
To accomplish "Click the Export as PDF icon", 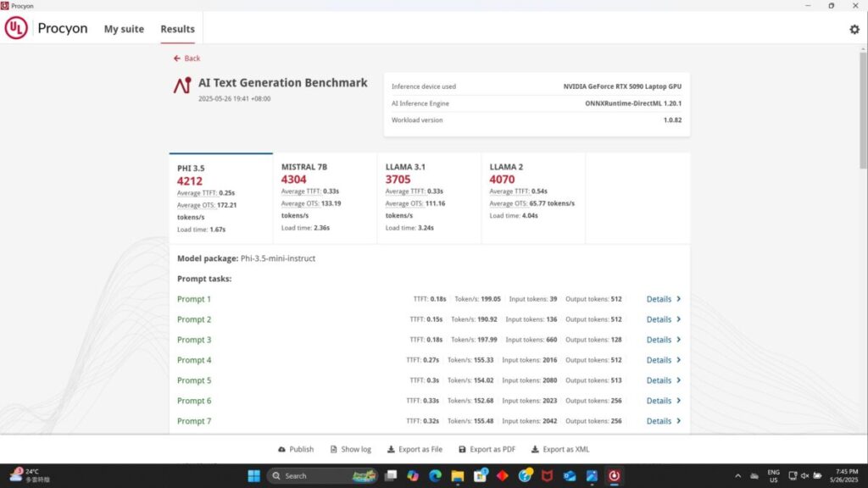I will tap(462, 449).
